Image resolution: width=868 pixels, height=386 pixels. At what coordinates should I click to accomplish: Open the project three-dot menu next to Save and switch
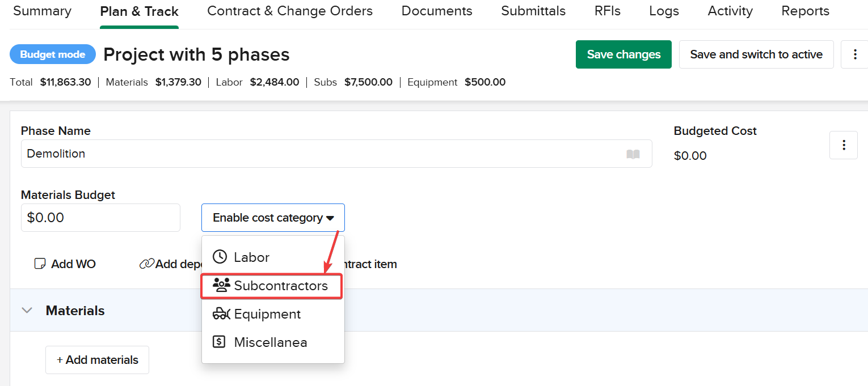[x=855, y=54]
